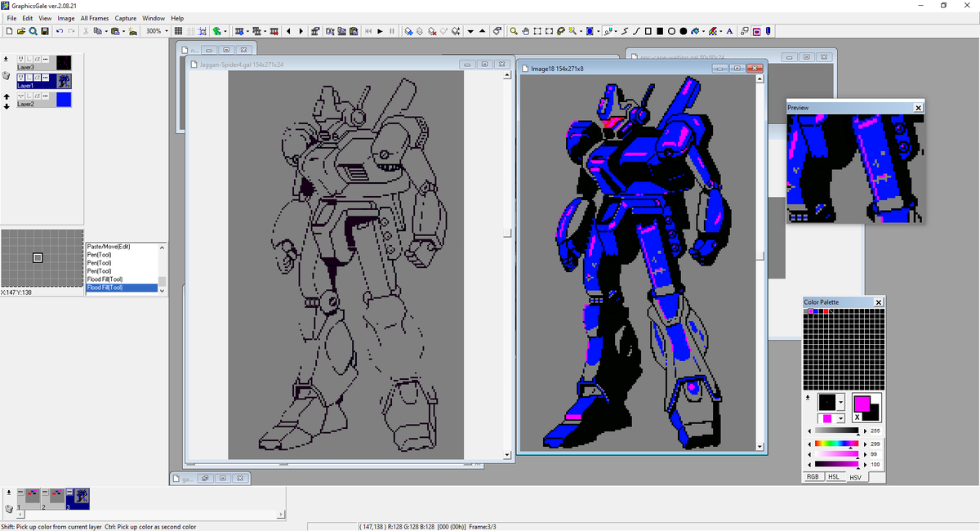Toggle visibility of Layer3
980x531 pixels.
tap(21, 59)
